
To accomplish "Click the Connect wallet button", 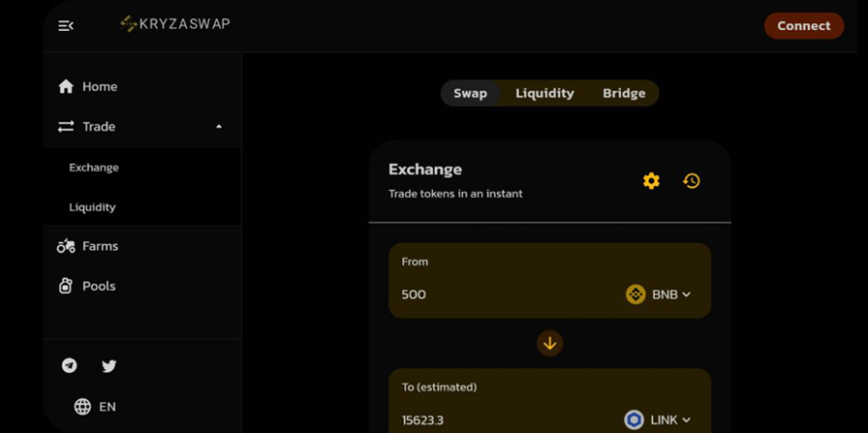I will [803, 26].
